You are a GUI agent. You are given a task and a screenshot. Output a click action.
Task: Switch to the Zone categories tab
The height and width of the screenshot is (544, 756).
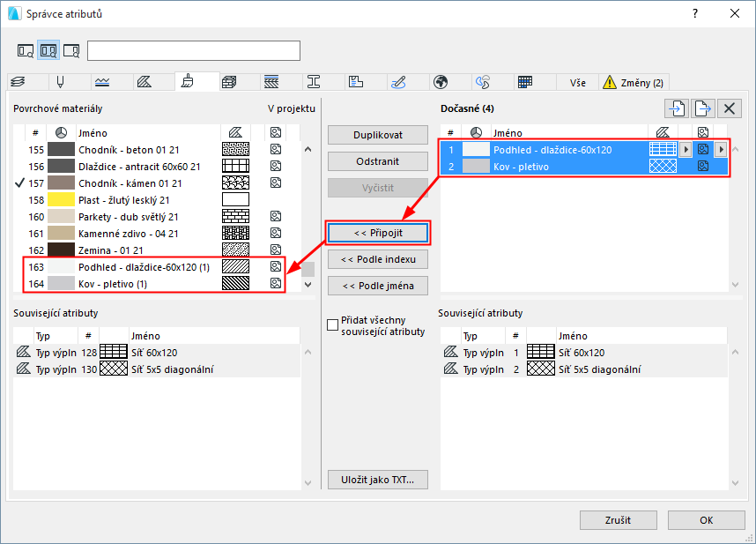pyautogui.click(x=356, y=83)
